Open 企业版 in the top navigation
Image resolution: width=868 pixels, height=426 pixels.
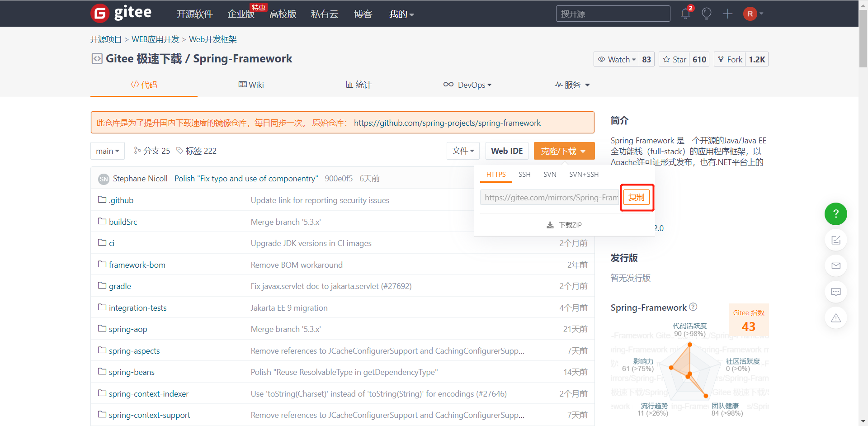(x=241, y=14)
